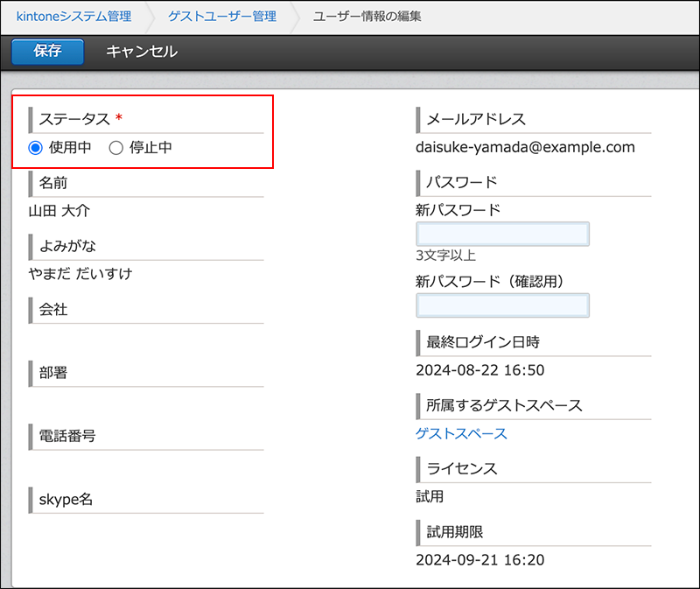Click inside the 新パスワード input field
The width and height of the screenshot is (700, 589).
[503, 234]
